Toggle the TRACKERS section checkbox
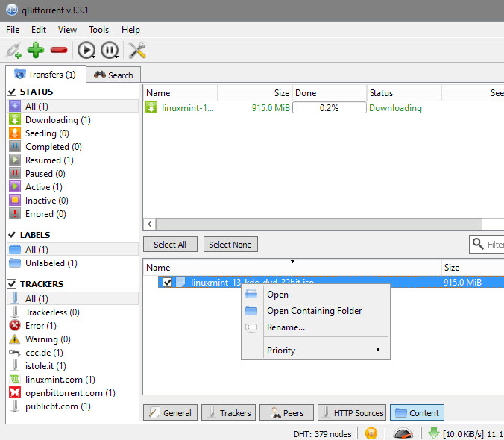Screen dimensions: 504x440 (12, 284)
